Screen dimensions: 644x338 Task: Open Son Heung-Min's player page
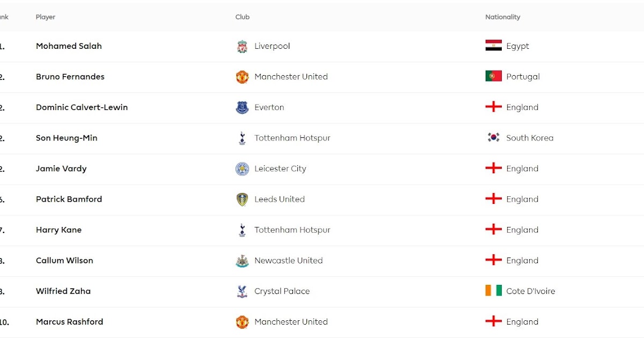67,138
